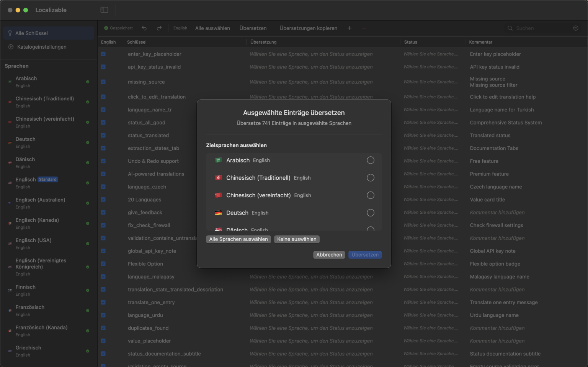Uncheck duplicates_found row checkbox
Viewport: 588px width, 367px height.
(103, 328)
